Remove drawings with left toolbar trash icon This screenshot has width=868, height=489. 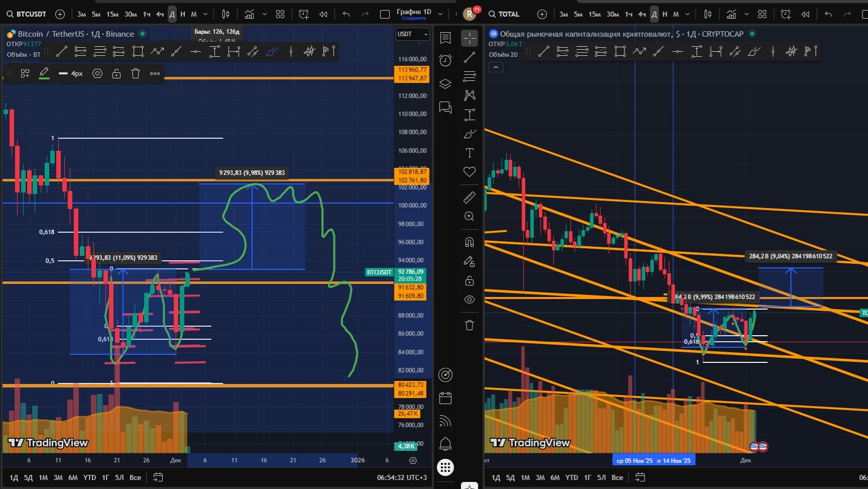[470, 325]
